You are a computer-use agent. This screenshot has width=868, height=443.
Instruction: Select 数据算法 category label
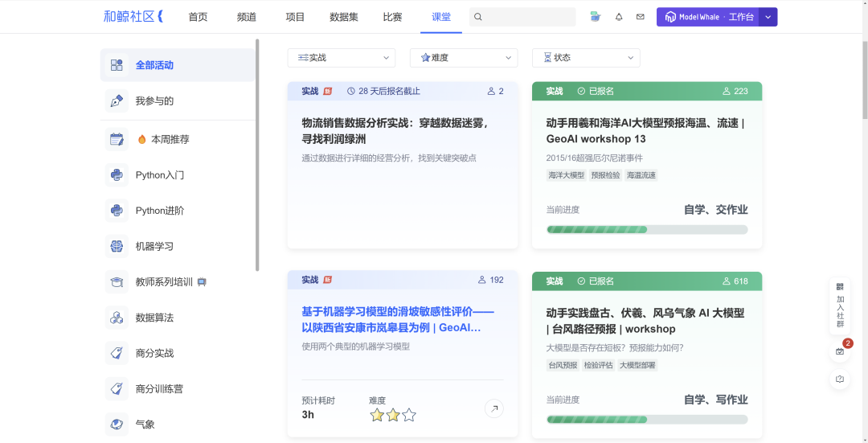154,318
